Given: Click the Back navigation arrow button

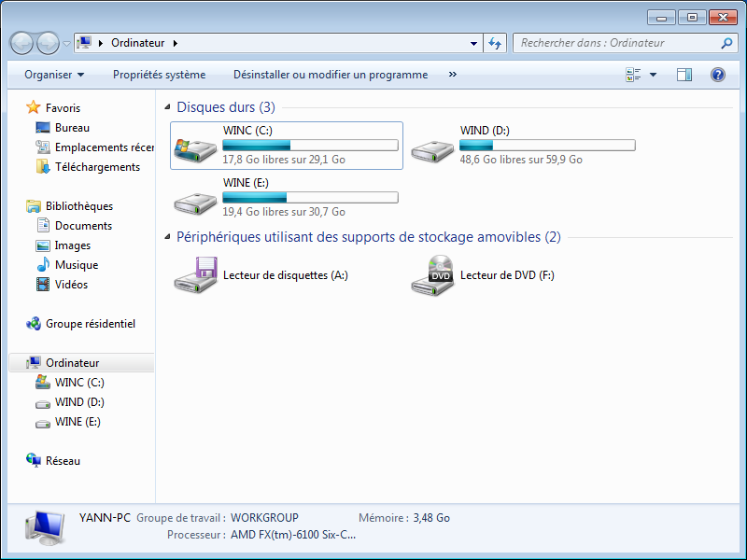Looking at the screenshot, I should (x=21, y=43).
